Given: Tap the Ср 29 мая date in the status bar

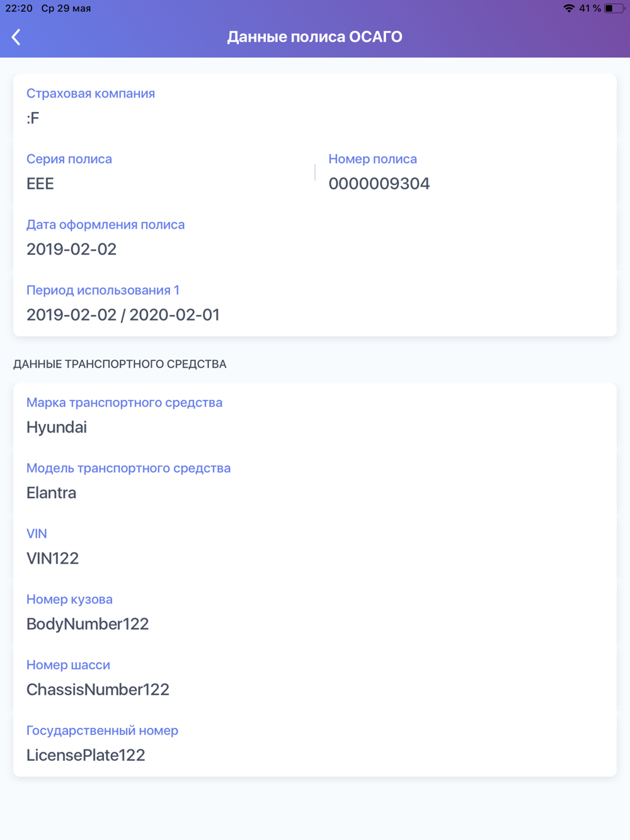Looking at the screenshot, I should (66, 8).
